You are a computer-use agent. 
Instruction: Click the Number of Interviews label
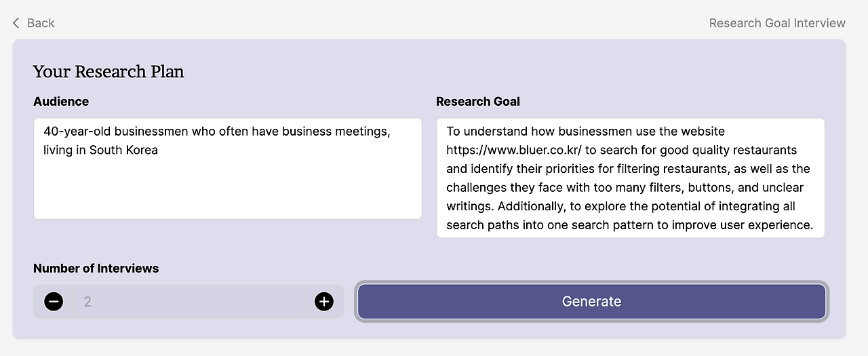click(x=96, y=269)
